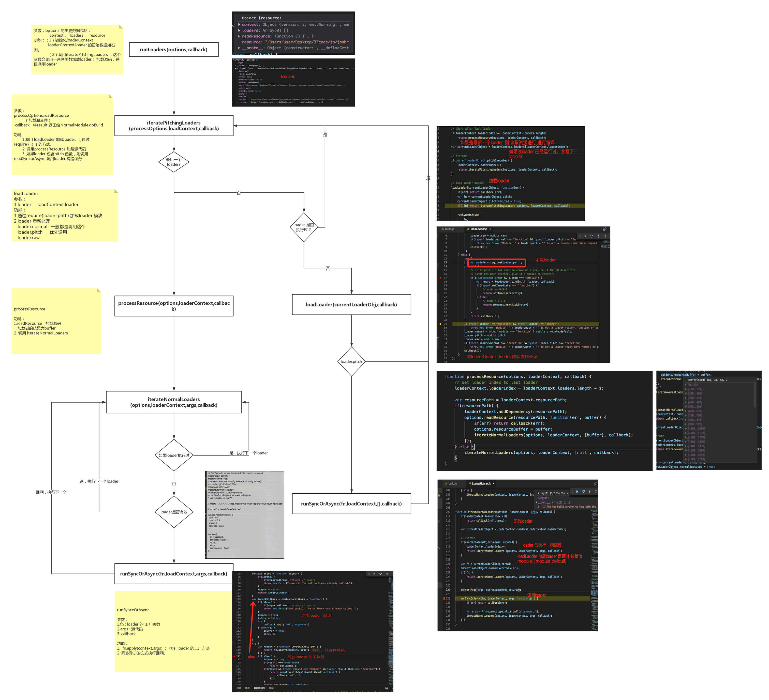The image size is (769, 700).
Task: Click Step Into in loadLoader.js debug toolbar
Action: tap(599, 236)
